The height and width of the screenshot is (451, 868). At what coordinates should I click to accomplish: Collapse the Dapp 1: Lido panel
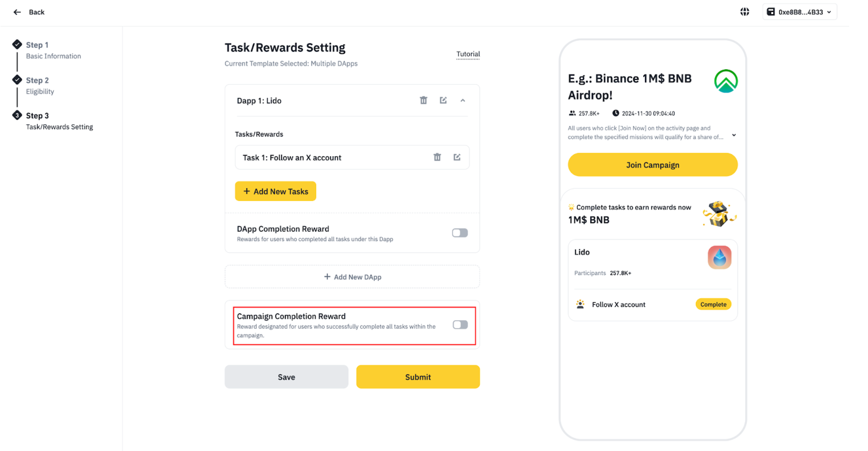tap(463, 101)
